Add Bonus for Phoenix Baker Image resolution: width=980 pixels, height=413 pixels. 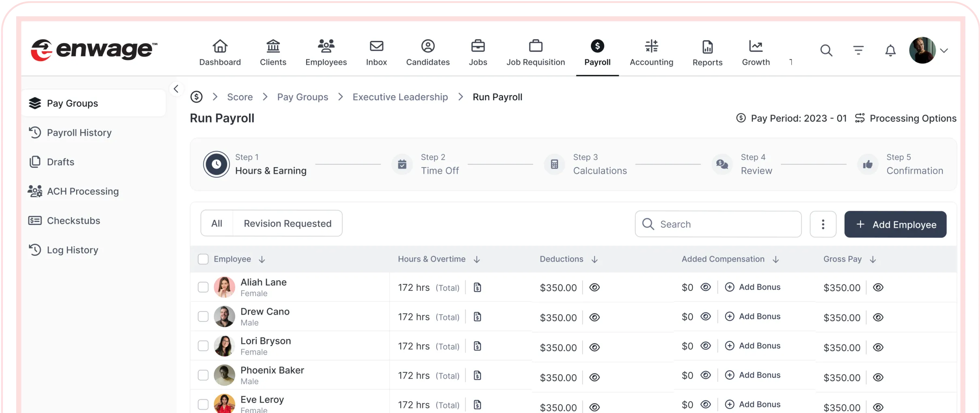(x=753, y=375)
